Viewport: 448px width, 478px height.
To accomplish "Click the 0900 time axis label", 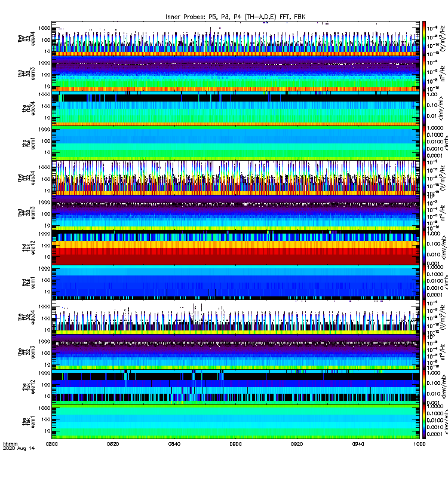I will click(x=235, y=444).
